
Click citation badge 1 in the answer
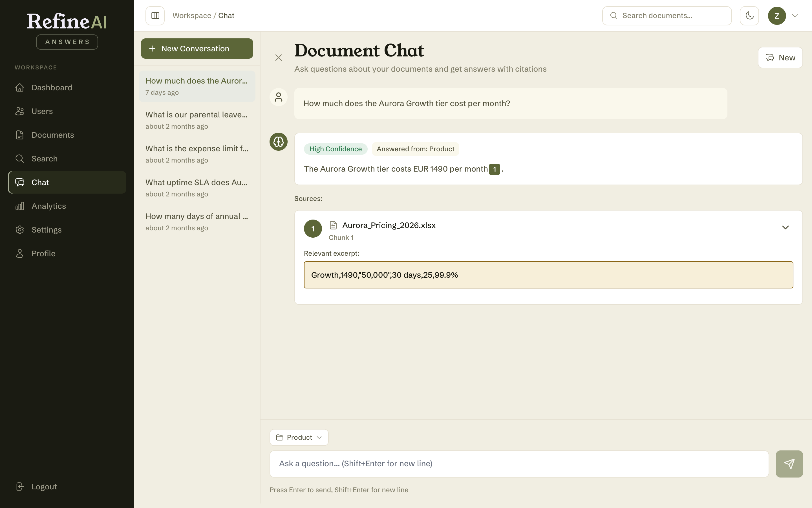pos(494,169)
